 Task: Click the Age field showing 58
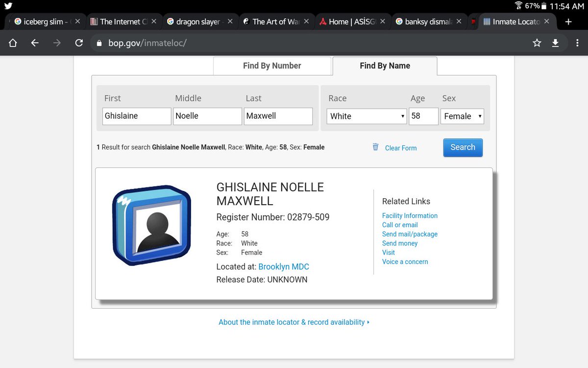click(423, 116)
